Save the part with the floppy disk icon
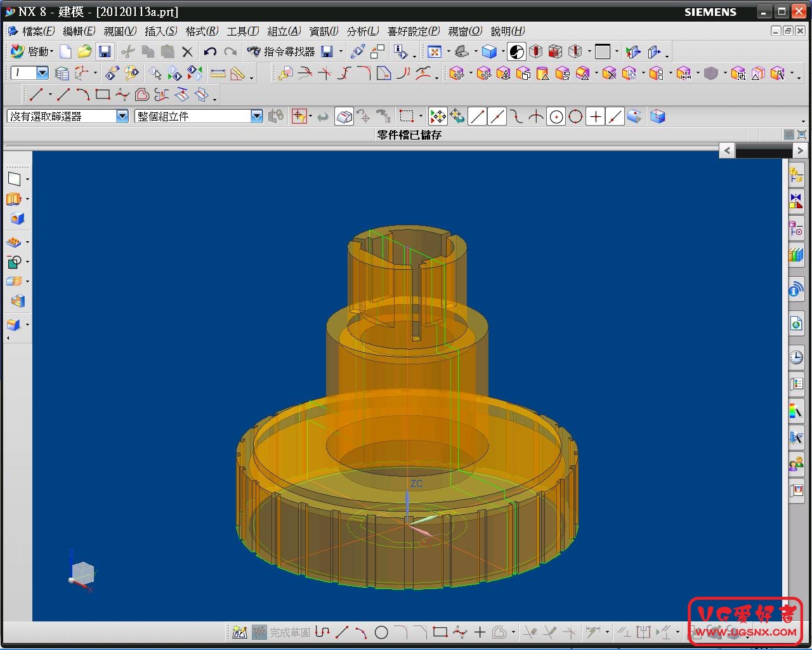Image resolution: width=812 pixels, height=650 pixels. [105, 52]
